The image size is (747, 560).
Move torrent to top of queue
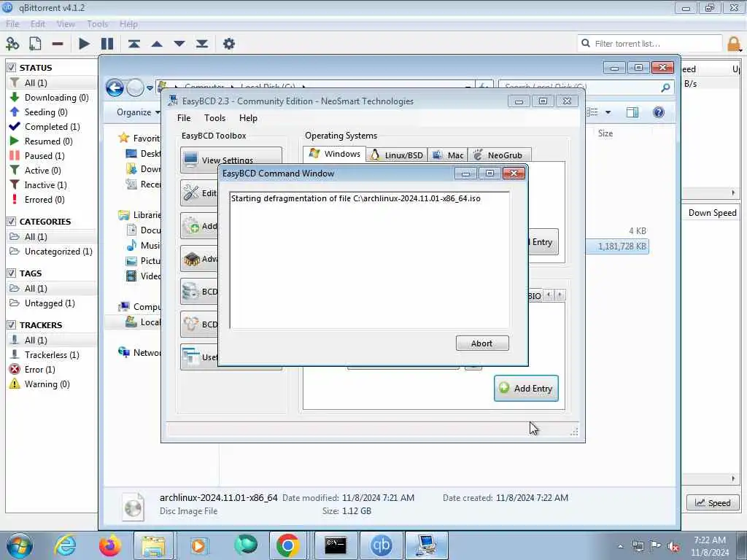coord(134,44)
